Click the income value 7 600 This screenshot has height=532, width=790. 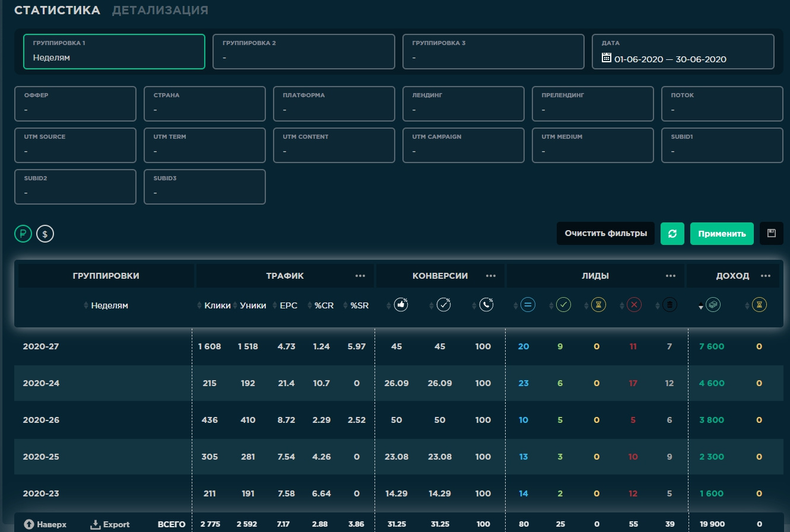712,346
